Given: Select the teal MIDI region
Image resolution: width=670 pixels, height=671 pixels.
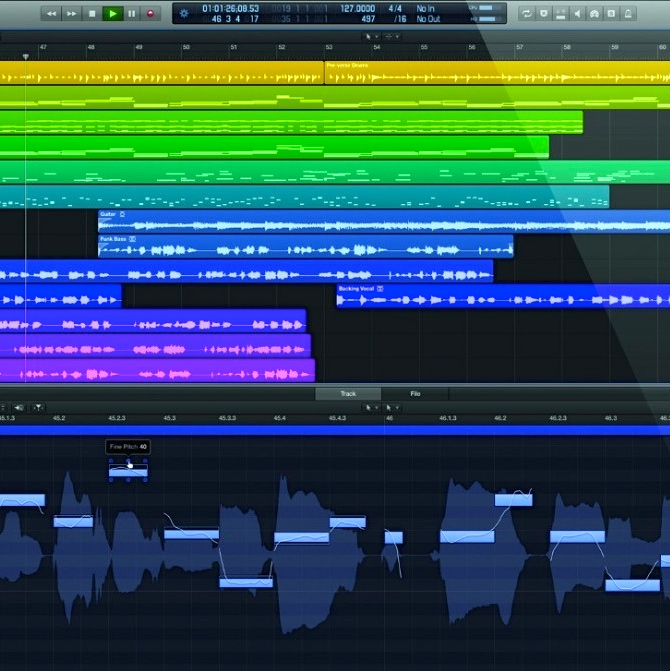Looking at the screenshot, I should pyautogui.click(x=305, y=197).
